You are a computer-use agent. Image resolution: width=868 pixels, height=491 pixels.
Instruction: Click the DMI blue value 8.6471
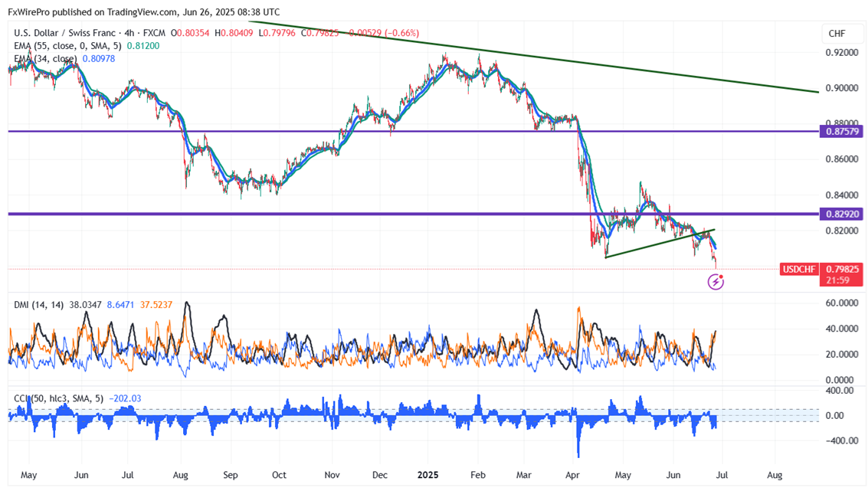(x=120, y=305)
